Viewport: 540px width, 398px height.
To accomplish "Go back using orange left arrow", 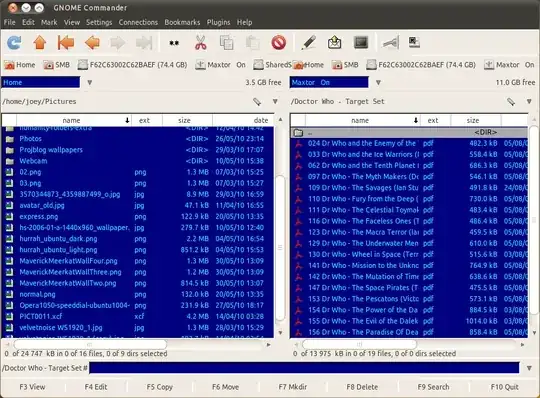I will [92, 43].
